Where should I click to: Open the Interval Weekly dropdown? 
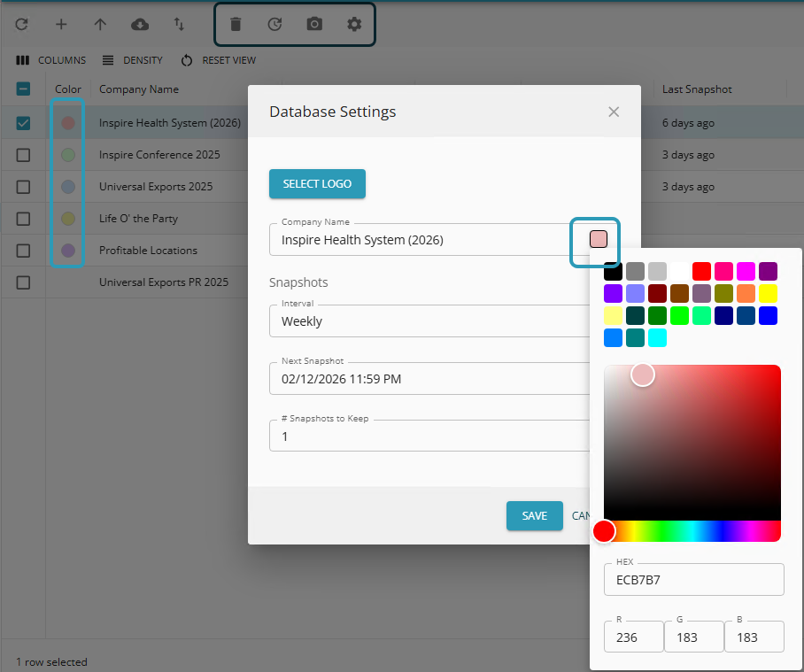point(429,321)
